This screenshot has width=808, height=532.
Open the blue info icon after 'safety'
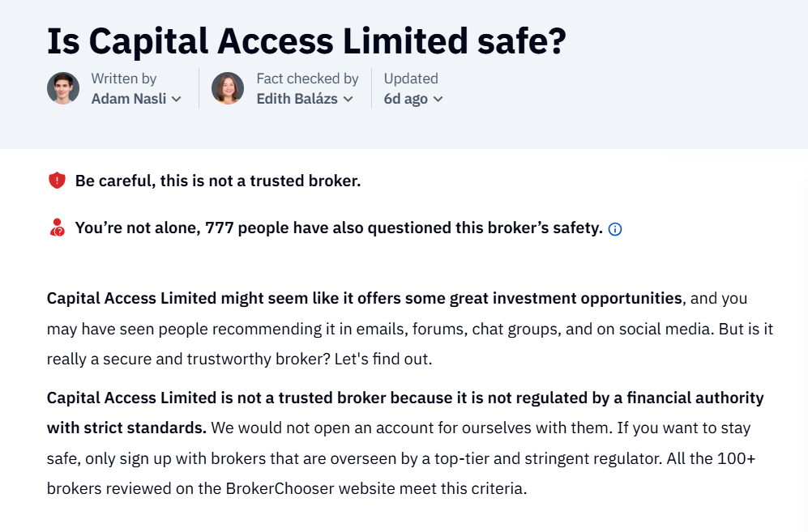pyautogui.click(x=615, y=229)
